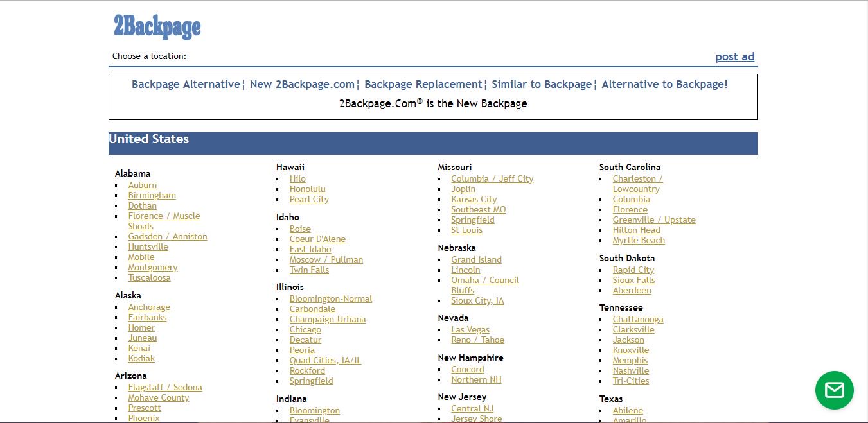
Task: Open Hilton Head link
Action: click(637, 230)
